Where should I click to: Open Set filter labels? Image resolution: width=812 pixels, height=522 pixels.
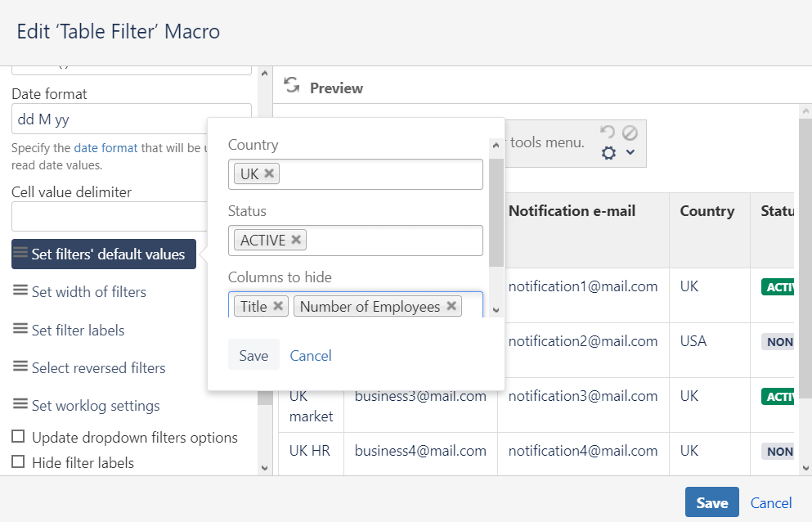[x=79, y=331]
